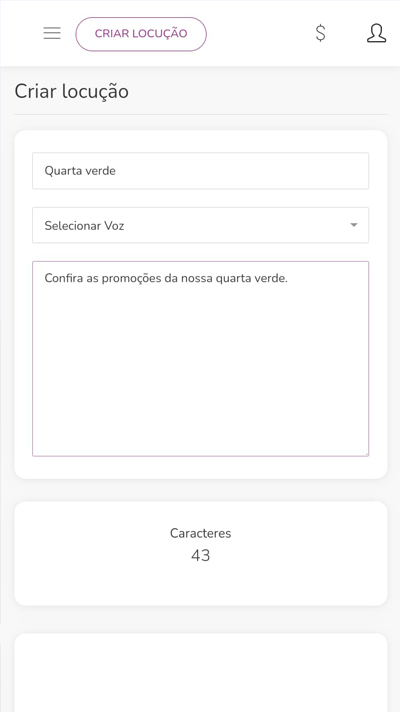Click the 'Criar locução' page heading
This screenshot has width=400, height=712.
point(72,92)
